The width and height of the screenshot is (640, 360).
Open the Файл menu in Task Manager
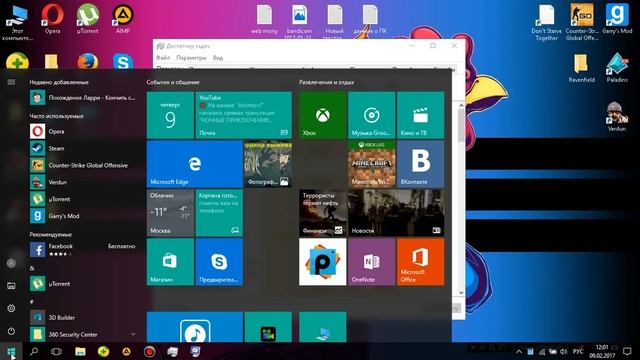click(163, 58)
